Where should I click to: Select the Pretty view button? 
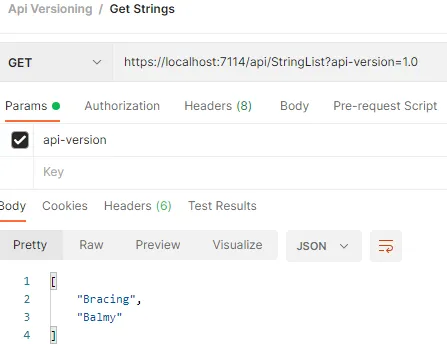30,245
